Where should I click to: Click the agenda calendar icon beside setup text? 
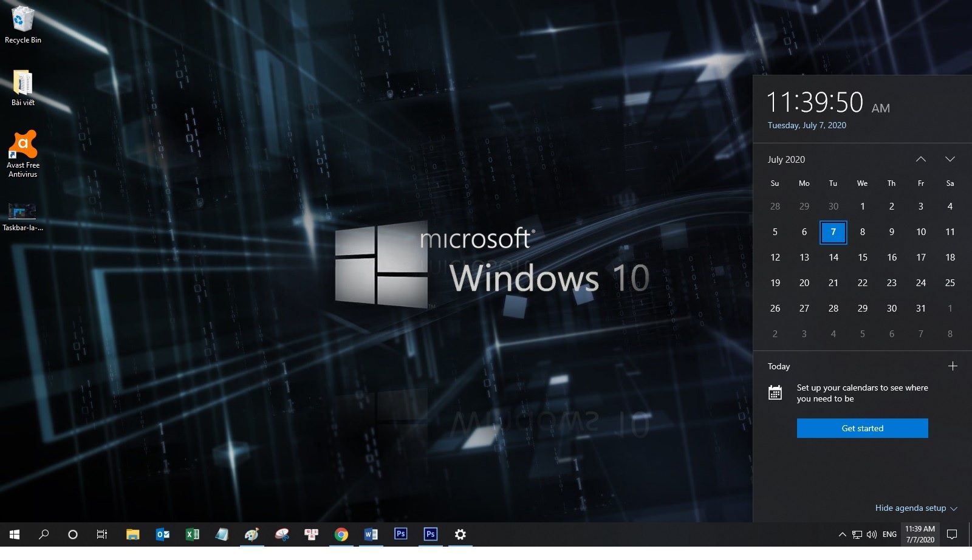775,392
